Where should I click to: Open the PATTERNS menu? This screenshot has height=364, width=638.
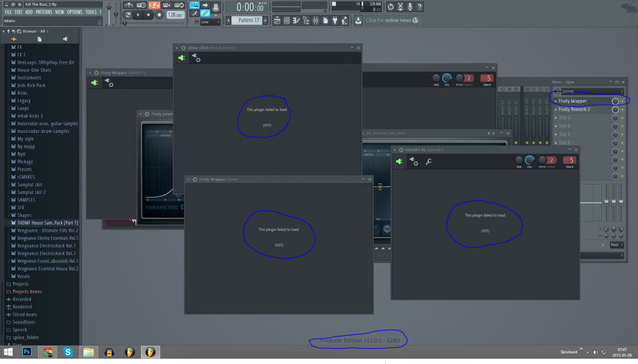[44, 12]
